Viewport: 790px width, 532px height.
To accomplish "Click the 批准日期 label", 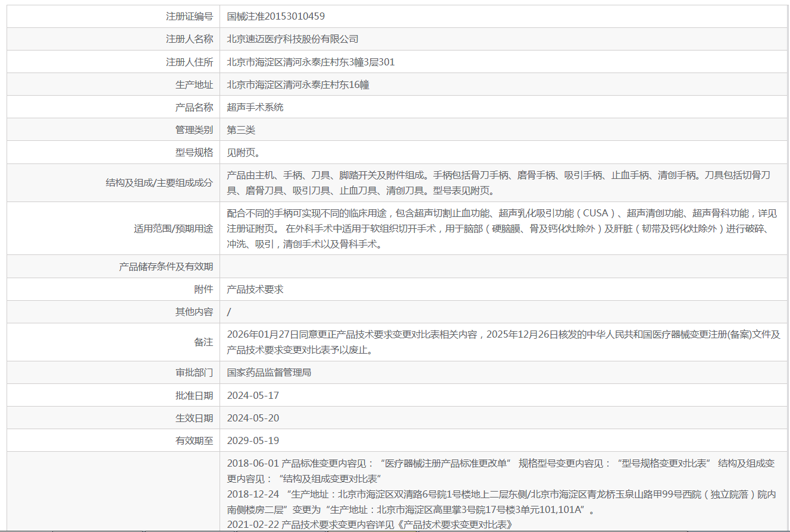I will pyautogui.click(x=194, y=395).
